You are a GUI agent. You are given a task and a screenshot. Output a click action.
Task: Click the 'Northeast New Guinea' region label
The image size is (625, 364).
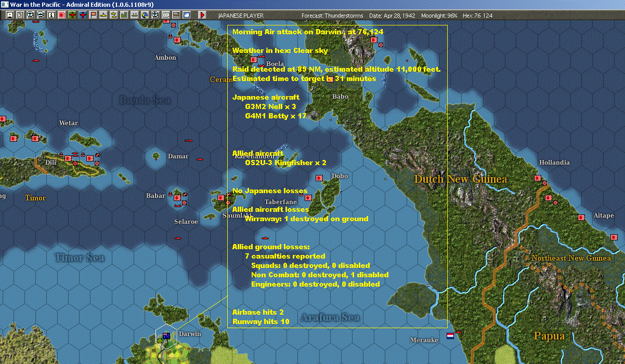pos(571,258)
